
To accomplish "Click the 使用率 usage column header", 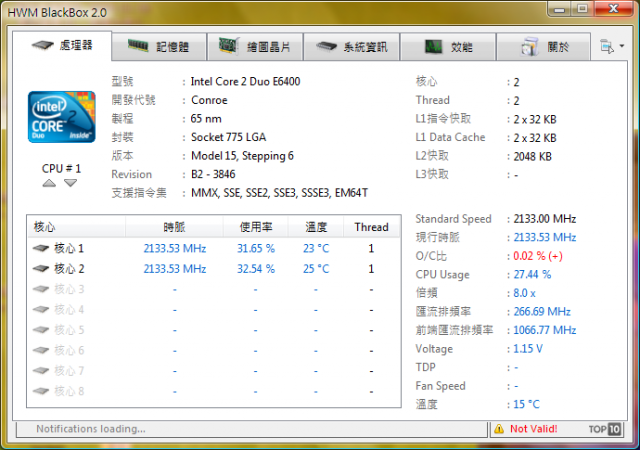I will point(256,227).
